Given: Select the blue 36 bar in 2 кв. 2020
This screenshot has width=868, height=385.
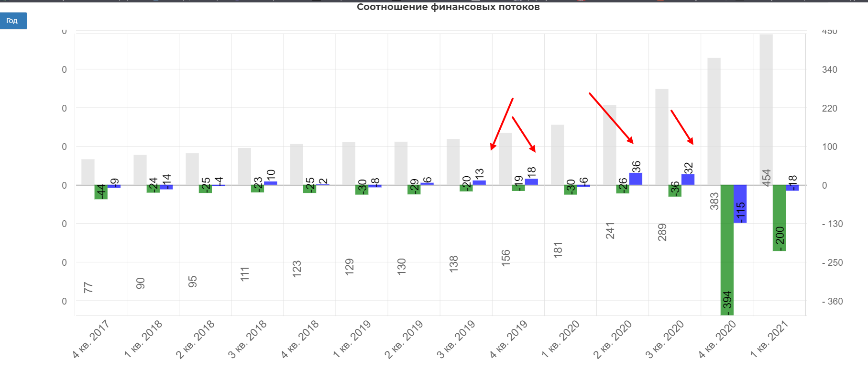Looking at the screenshot, I should [636, 179].
